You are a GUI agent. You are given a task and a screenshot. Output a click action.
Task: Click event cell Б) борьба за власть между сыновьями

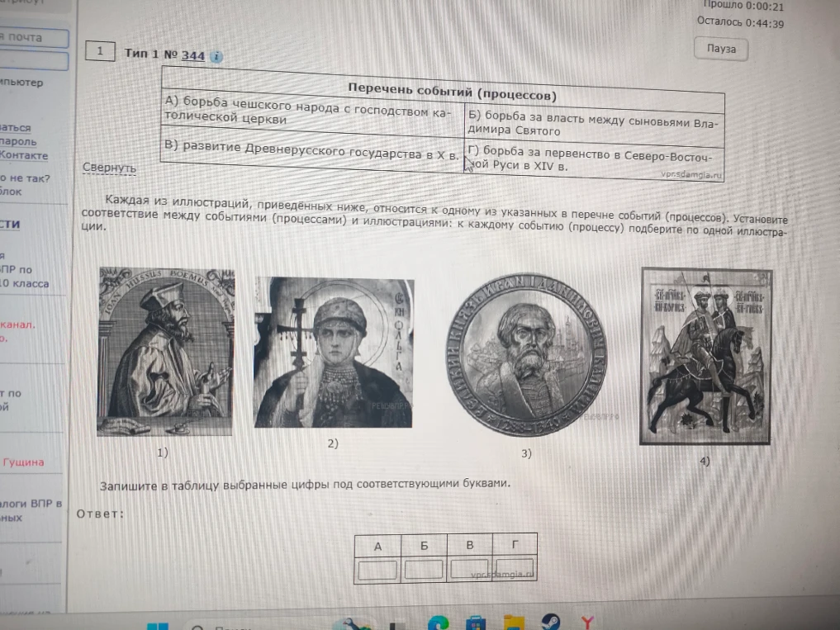pyautogui.click(x=594, y=124)
